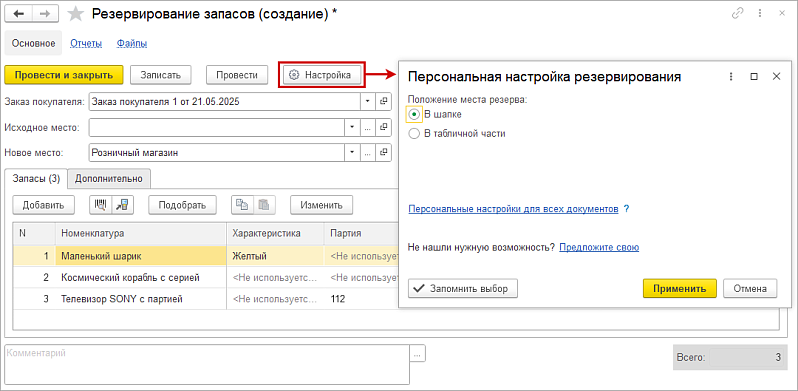Open the barcode scanner search icon
Viewport: 798px width, 391px height.
[100, 205]
